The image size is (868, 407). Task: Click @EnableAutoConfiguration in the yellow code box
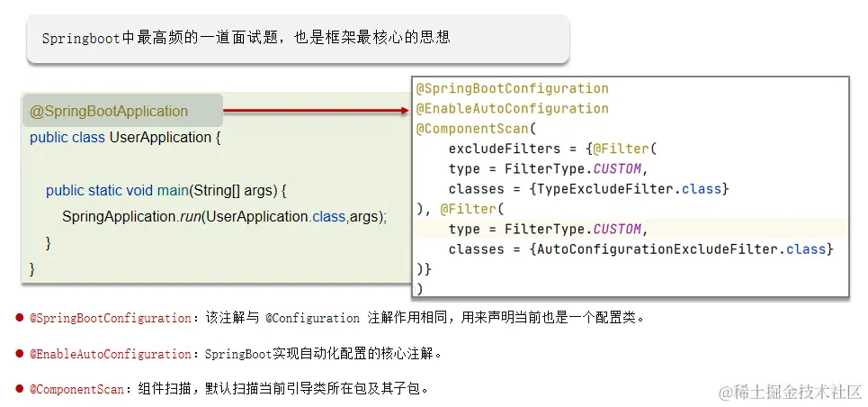click(512, 109)
